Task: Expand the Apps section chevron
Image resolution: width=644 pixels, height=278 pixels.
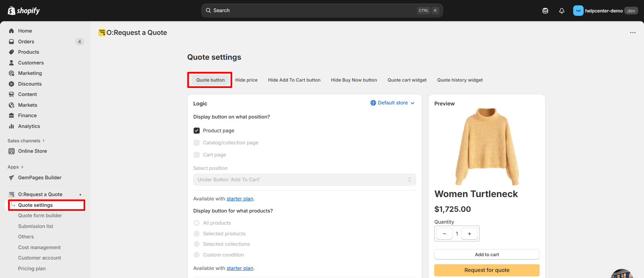Action: click(x=22, y=167)
